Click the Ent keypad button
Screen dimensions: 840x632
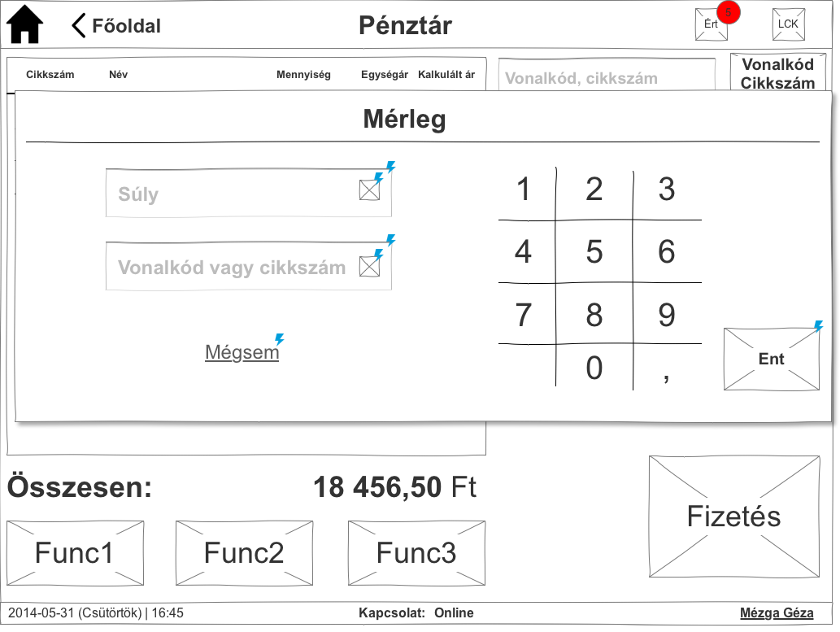[x=772, y=359]
